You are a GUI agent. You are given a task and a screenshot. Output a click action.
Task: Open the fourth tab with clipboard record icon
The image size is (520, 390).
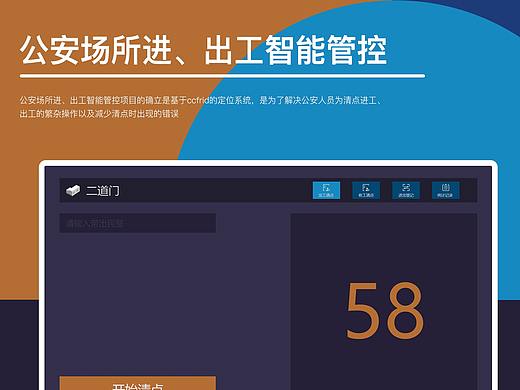(x=446, y=190)
